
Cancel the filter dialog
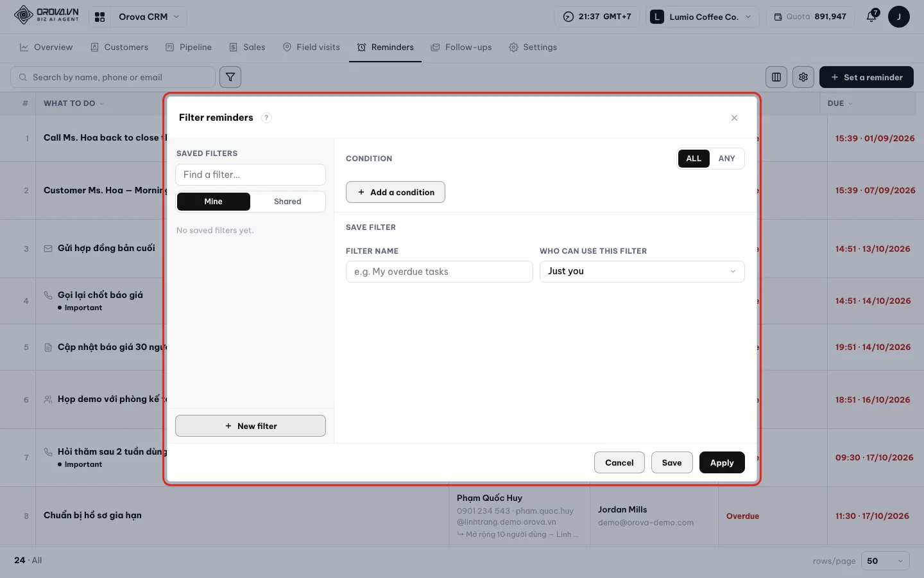(619, 462)
